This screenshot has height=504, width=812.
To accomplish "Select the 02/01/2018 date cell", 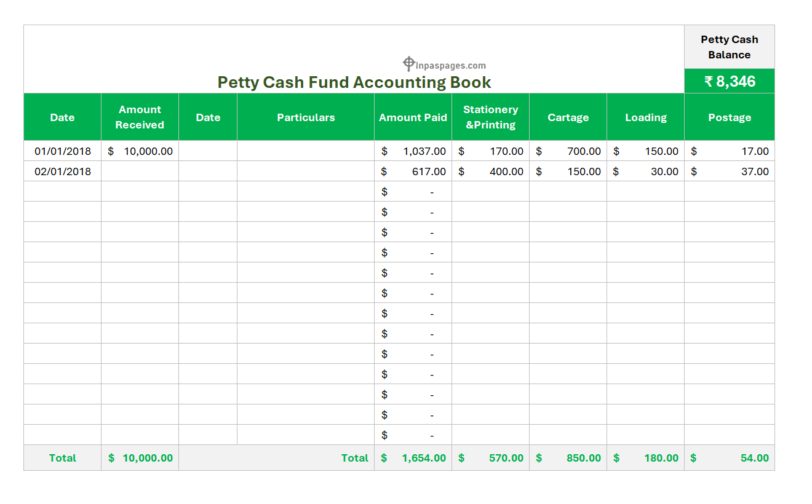I will click(x=62, y=171).
